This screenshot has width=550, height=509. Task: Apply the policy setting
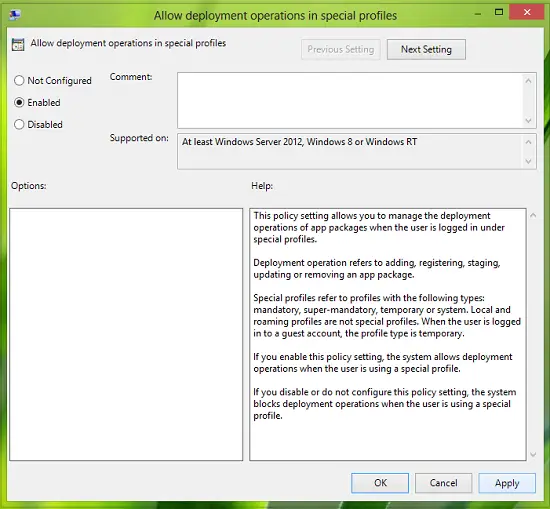coord(507,483)
